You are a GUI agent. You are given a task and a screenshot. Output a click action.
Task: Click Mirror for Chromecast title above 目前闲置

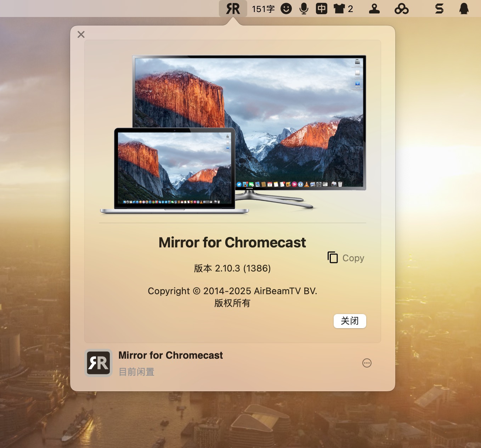171,355
